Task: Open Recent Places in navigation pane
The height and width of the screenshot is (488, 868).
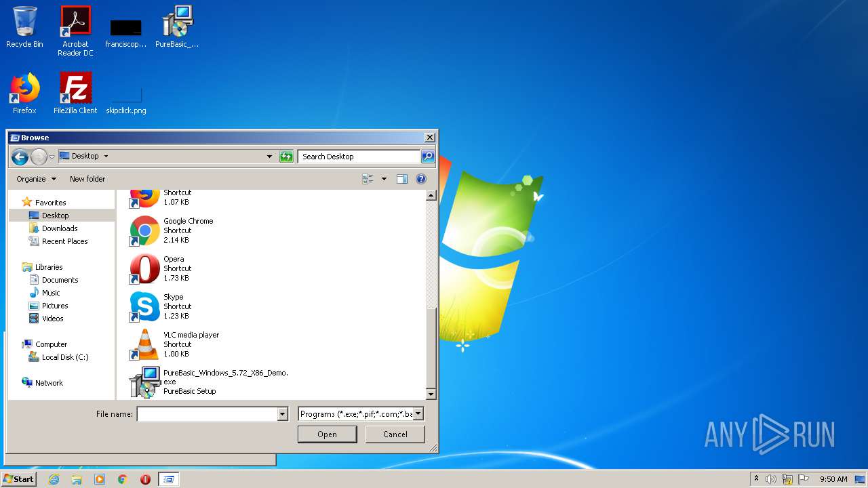Action: coord(64,241)
